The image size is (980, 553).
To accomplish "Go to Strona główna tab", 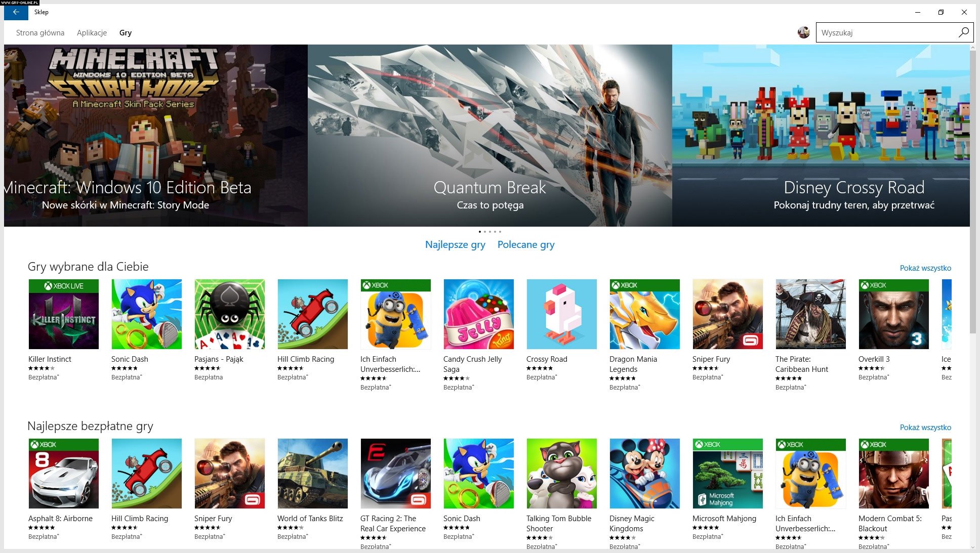I will click(x=40, y=33).
